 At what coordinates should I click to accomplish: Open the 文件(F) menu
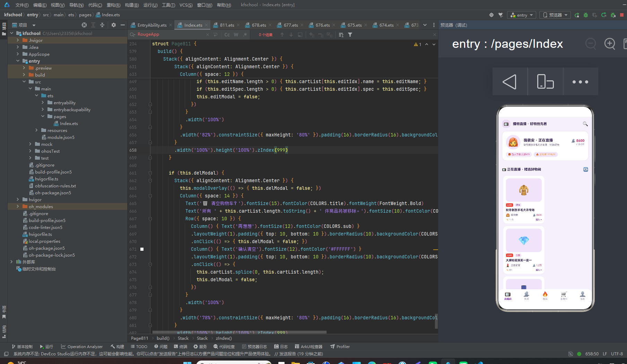click(22, 5)
